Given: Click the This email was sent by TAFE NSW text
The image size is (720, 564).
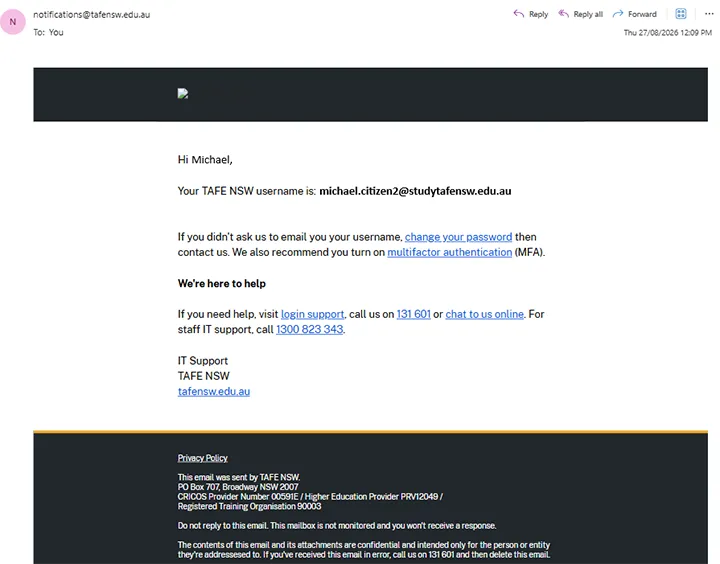Looking at the screenshot, I should pyautogui.click(x=239, y=477).
